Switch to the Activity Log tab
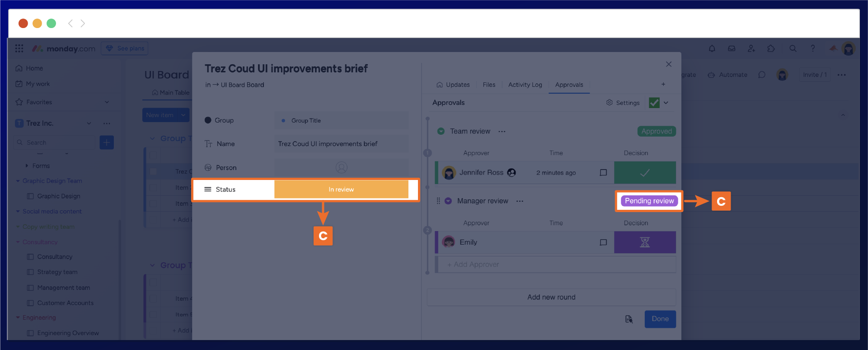 tap(525, 85)
